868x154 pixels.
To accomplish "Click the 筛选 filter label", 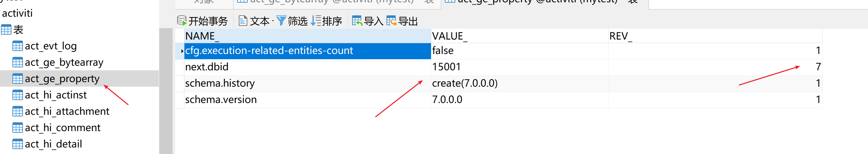I will [x=297, y=21].
